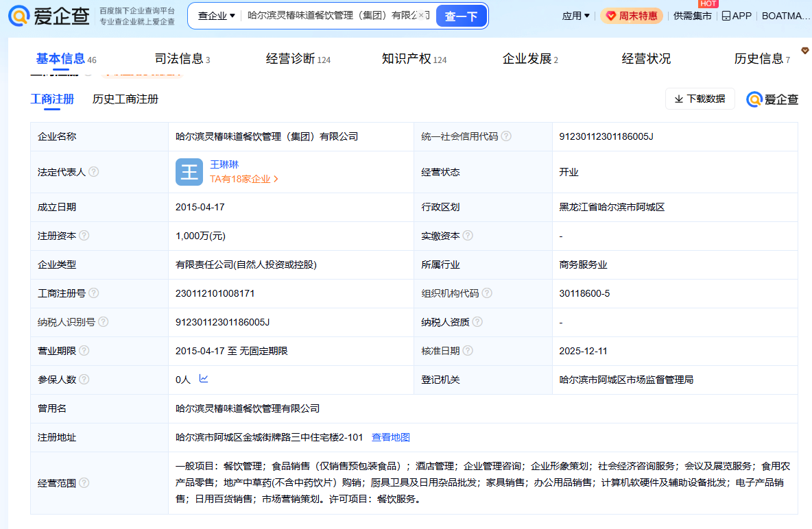
Task: Click the 下载数据 button
Action: [x=700, y=99]
